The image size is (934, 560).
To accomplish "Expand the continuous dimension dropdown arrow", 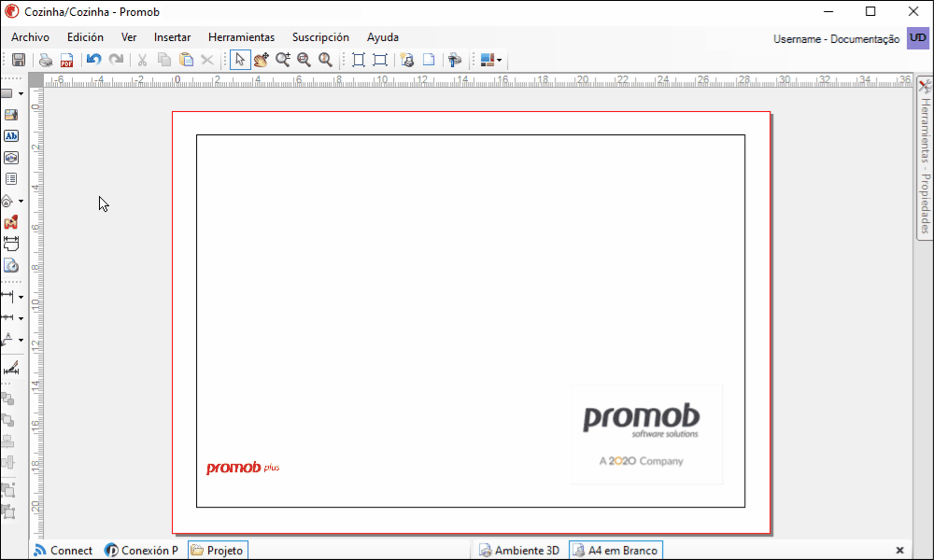I will (x=21, y=318).
